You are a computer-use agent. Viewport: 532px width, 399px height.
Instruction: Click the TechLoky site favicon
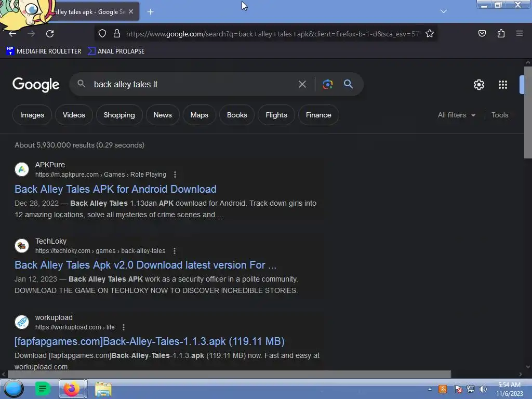point(22,246)
